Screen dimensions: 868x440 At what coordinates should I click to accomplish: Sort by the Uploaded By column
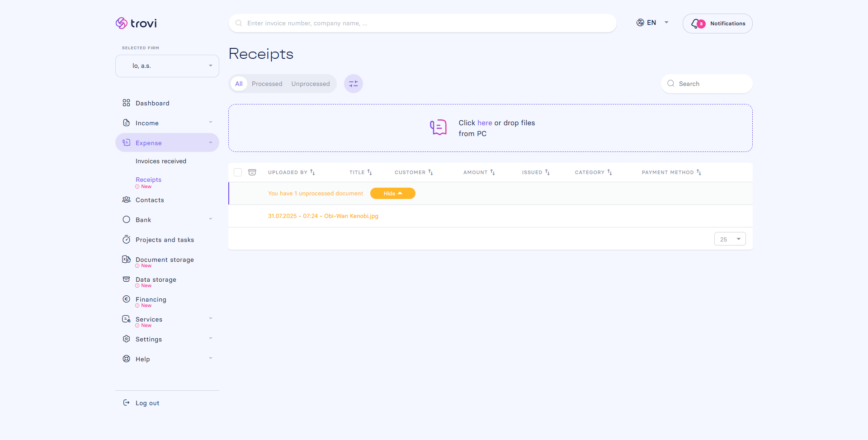(291, 172)
